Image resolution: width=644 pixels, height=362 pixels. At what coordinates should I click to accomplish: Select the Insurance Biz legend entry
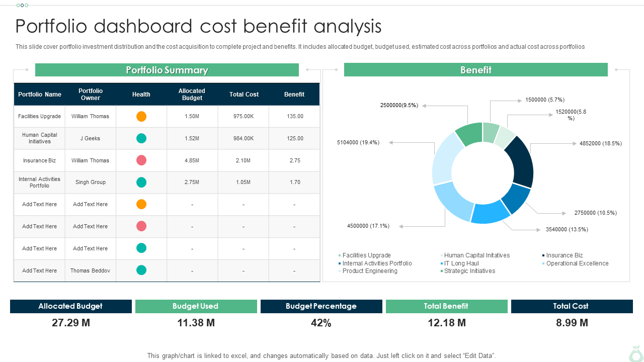pyautogui.click(x=562, y=255)
